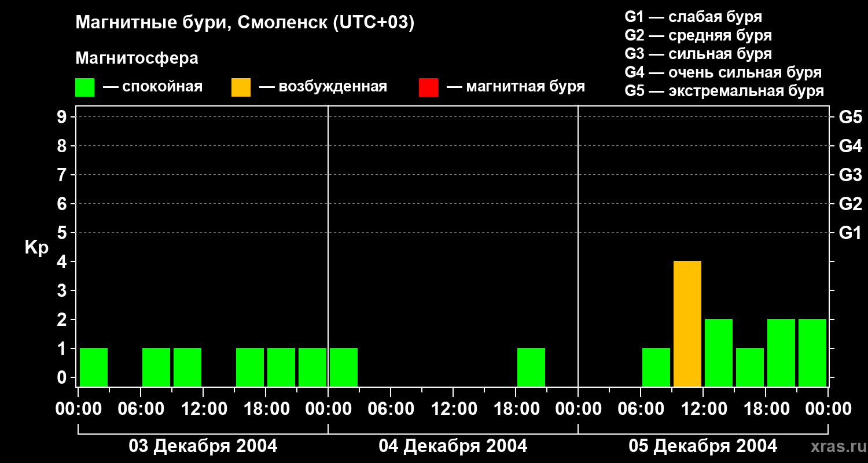Click the '— магнитная буря' legend label
This screenshot has width=868, height=463.
[516, 87]
